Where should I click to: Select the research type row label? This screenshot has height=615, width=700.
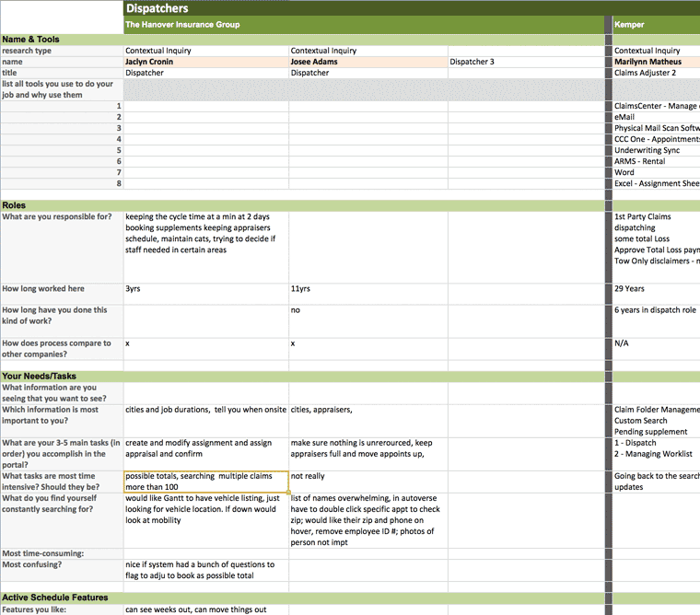(x=62, y=51)
